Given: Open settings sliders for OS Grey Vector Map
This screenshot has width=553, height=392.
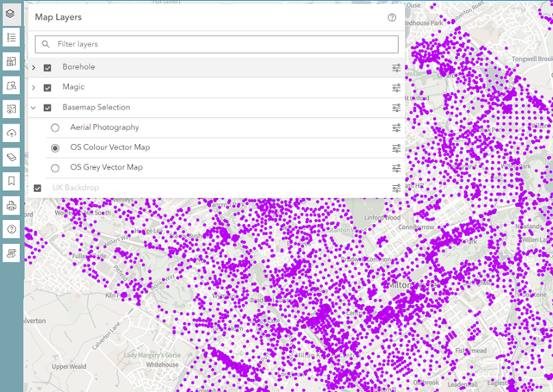Looking at the screenshot, I should (397, 168).
